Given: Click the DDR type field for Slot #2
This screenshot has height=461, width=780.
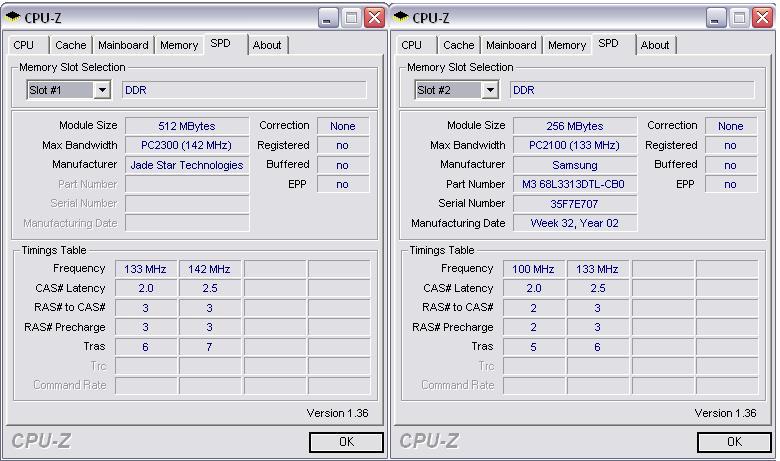Looking at the screenshot, I should (632, 90).
